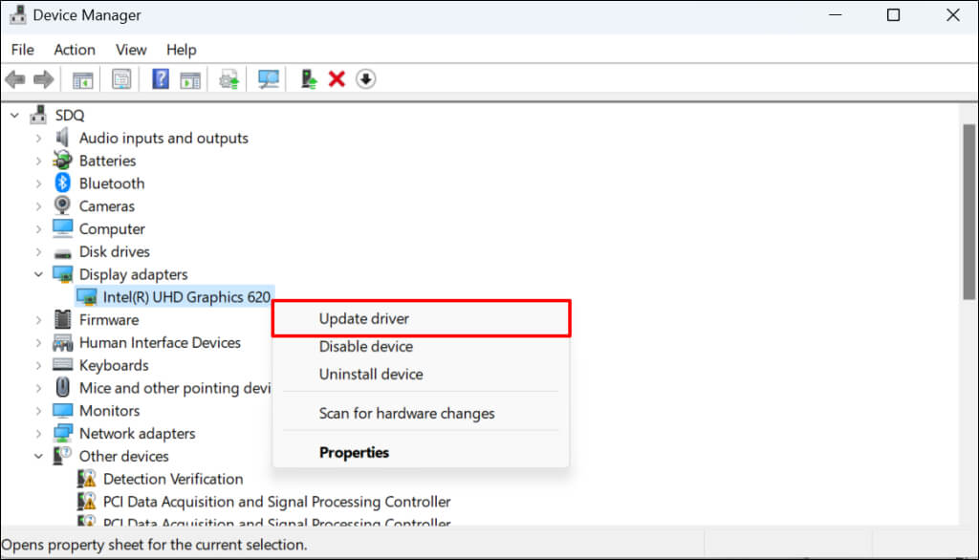Click the round down-arrow Disable device icon
This screenshot has height=560, width=979.
tap(366, 79)
